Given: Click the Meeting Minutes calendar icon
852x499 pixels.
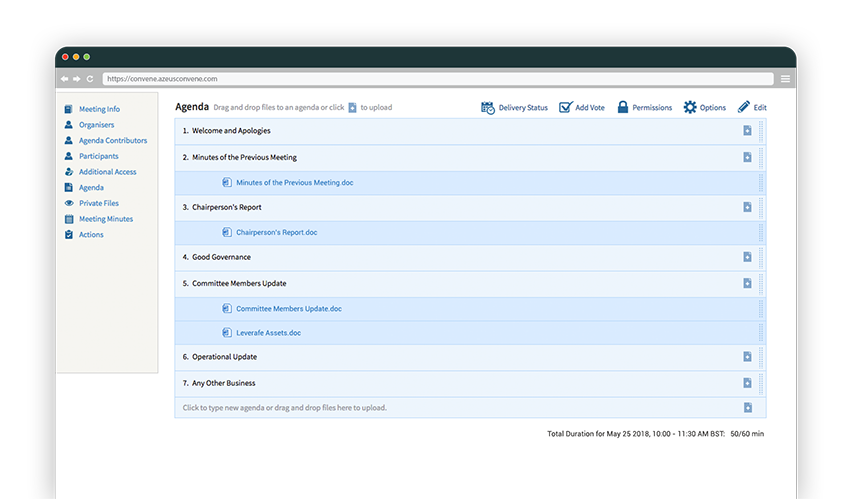Looking at the screenshot, I should [68, 219].
